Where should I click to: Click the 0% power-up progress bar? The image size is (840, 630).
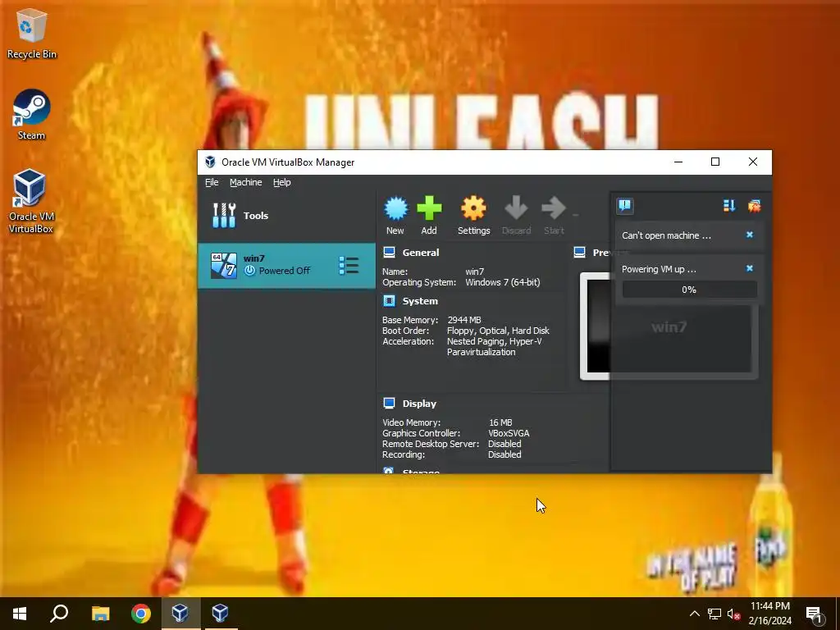tap(689, 290)
